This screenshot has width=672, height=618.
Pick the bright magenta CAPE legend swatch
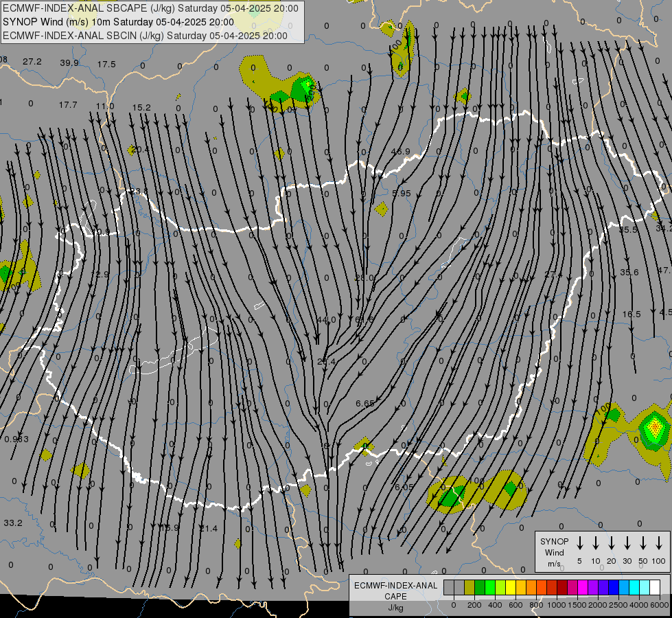click(x=583, y=588)
